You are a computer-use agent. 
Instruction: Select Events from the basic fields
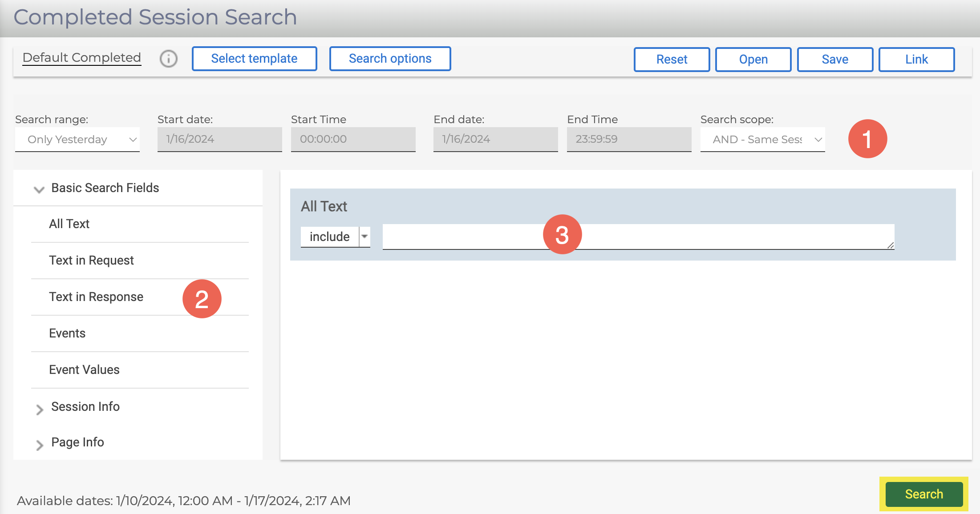67,333
